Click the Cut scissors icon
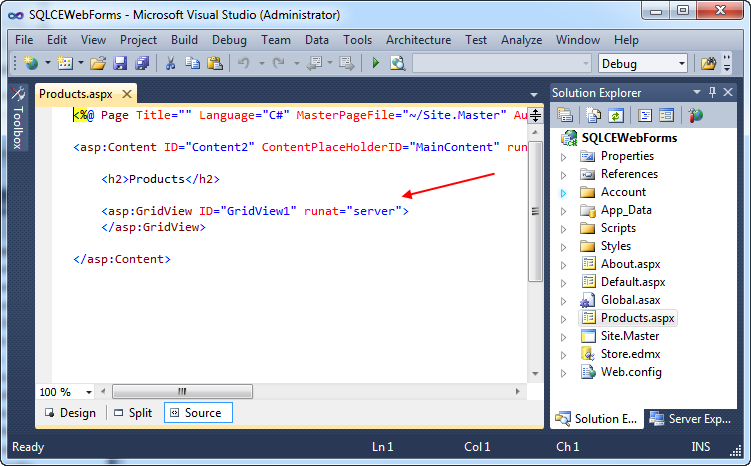Screen dimensions: 751x466 pyautogui.click(x=171, y=63)
